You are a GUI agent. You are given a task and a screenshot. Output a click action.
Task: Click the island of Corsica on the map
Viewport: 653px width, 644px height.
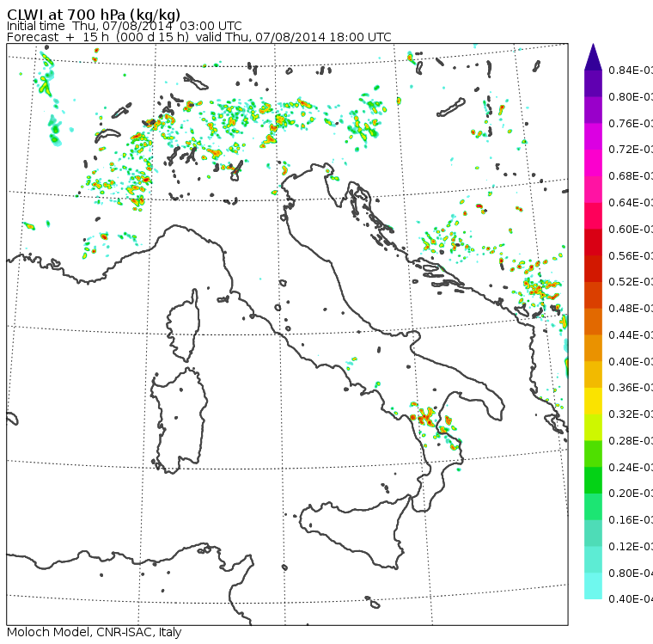tap(184, 325)
